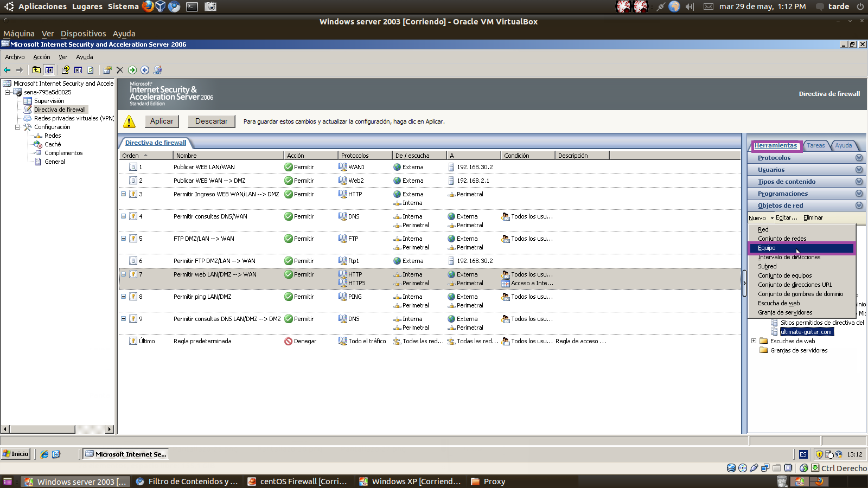
Task: Select the Regla predeterminada rule row
Action: click(430, 341)
